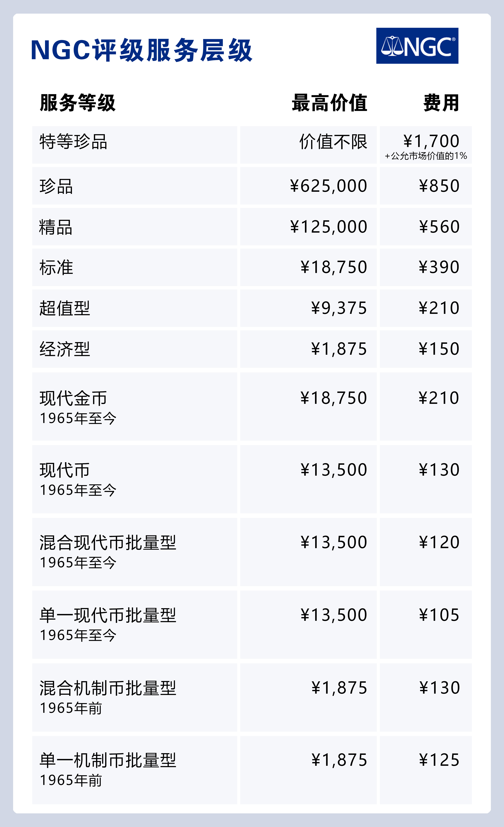Click the ¥150 fee for 经济型
504x827 pixels.
(x=439, y=349)
